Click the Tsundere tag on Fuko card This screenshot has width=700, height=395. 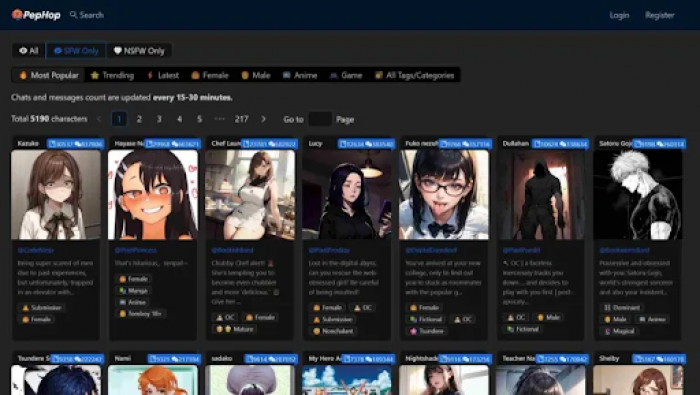427,331
